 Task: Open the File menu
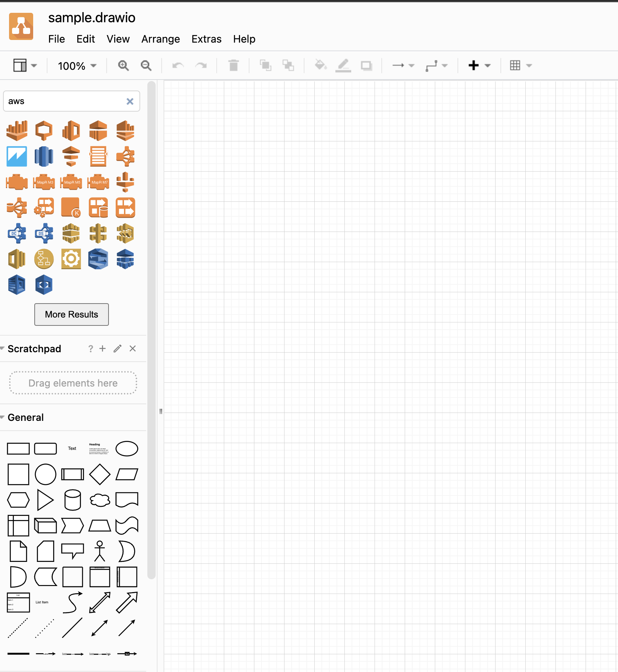(x=57, y=39)
